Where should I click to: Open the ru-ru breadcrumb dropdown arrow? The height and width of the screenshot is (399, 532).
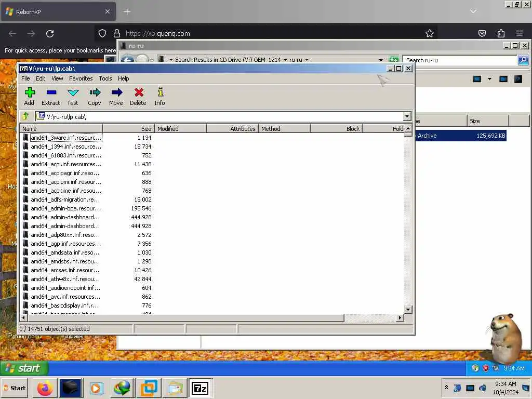pyautogui.click(x=307, y=60)
